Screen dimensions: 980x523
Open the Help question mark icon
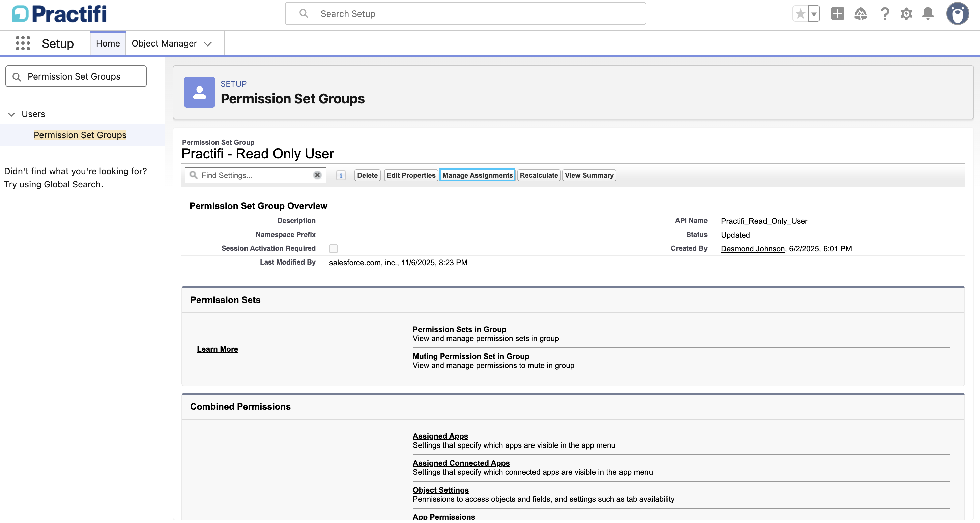(885, 14)
